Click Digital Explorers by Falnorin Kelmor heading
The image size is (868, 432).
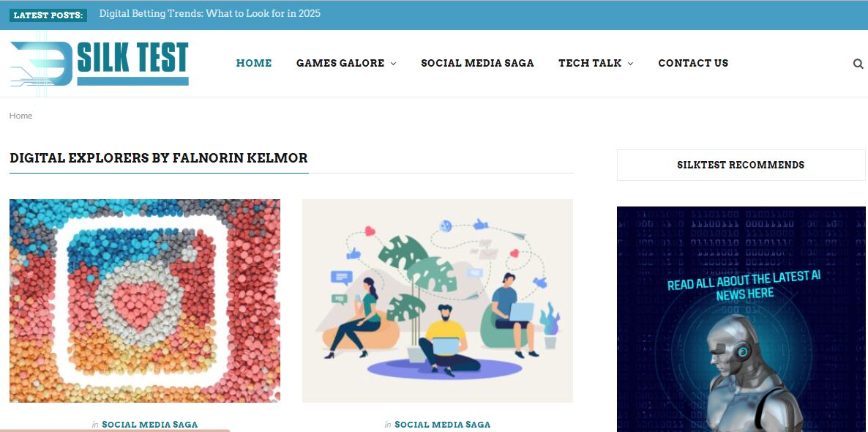tap(159, 158)
